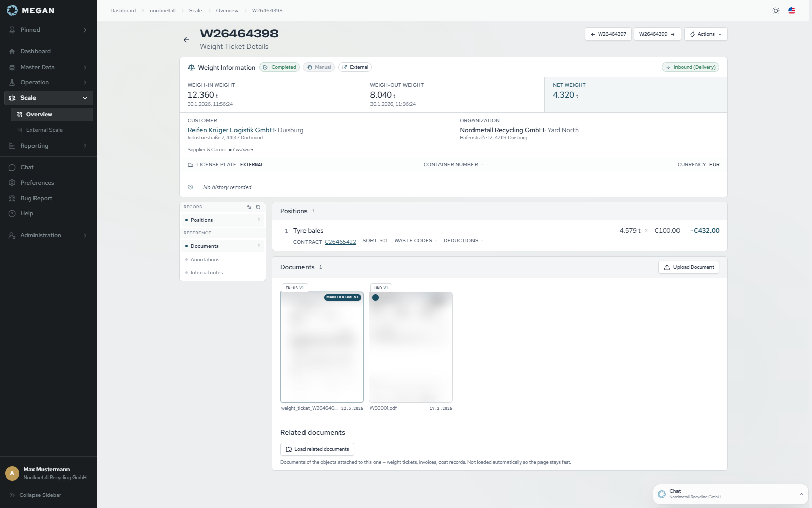Expand the Reporting menu chevron

tap(85, 146)
